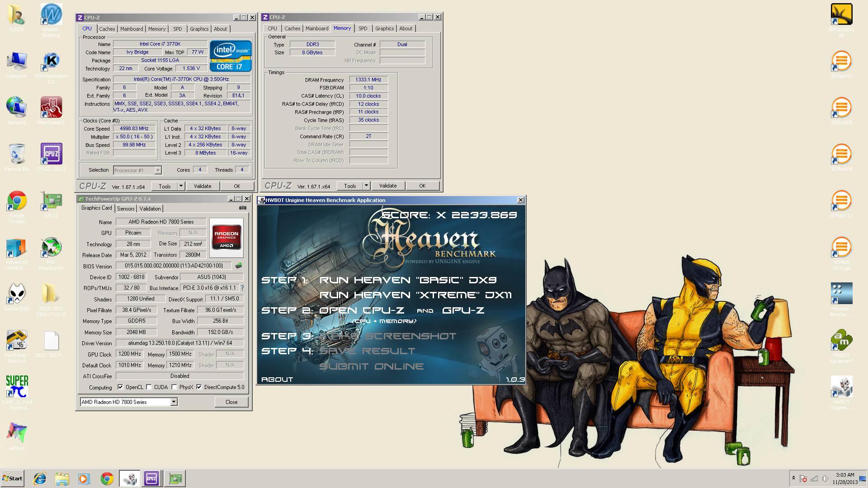Image resolution: width=868 pixels, height=488 pixels.
Task: Toggle DirectCompute 5.0 checkbox
Action: click(199, 387)
